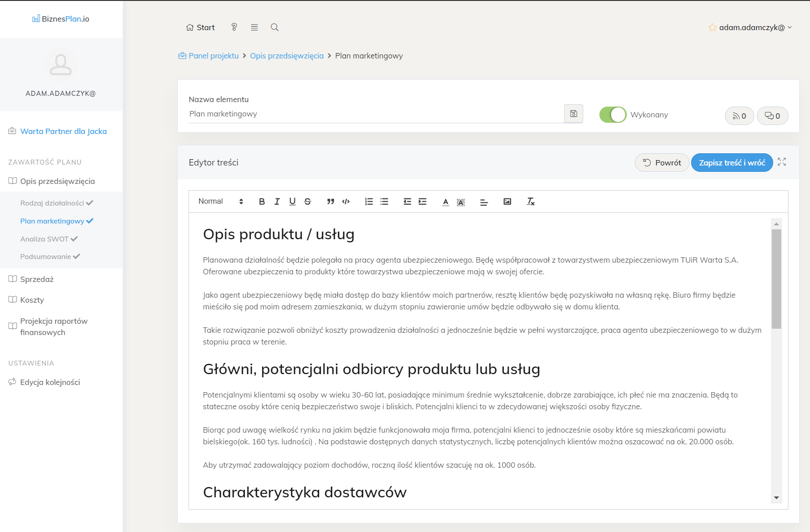Viewport: 810px width, 532px height.
Task: Open the Normal paragraph style dropdown
Action: coord(220,201)
